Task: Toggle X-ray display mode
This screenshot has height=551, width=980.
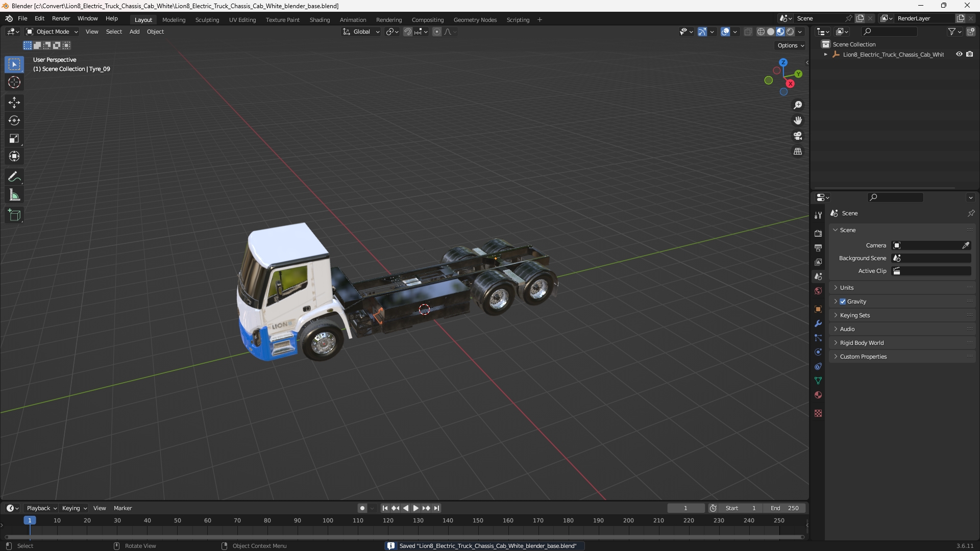Action: coord(748,32)
